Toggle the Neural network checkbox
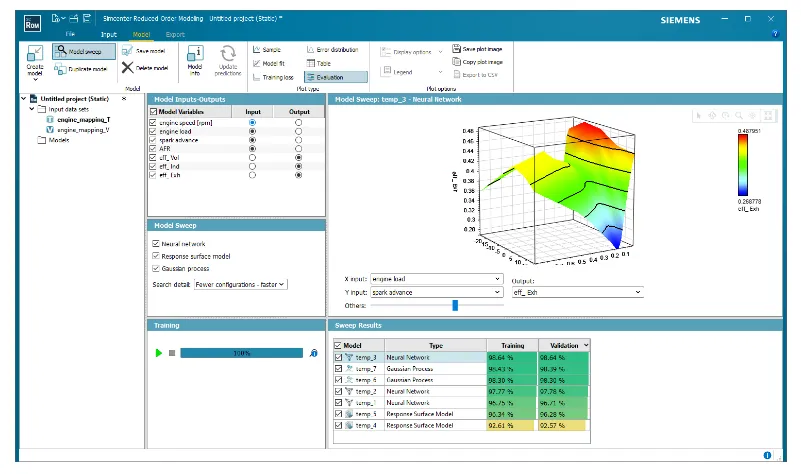The width and height of the screenshot is (801, 474). pos(156,244)
